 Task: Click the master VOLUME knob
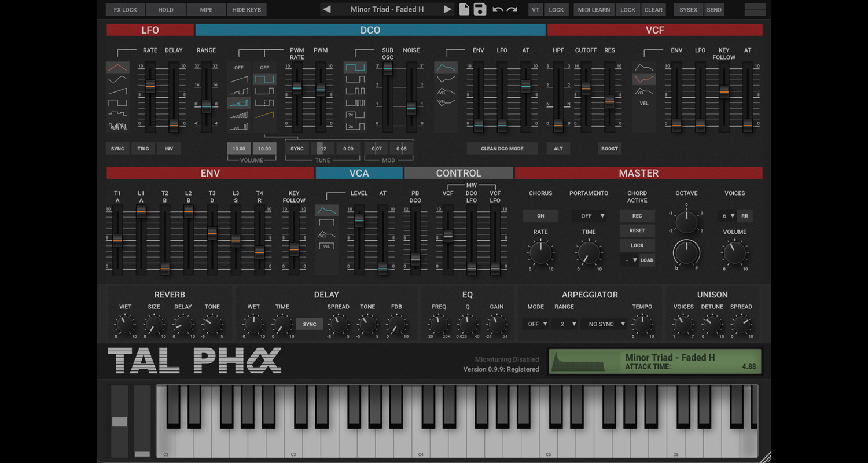coord(734,253)
